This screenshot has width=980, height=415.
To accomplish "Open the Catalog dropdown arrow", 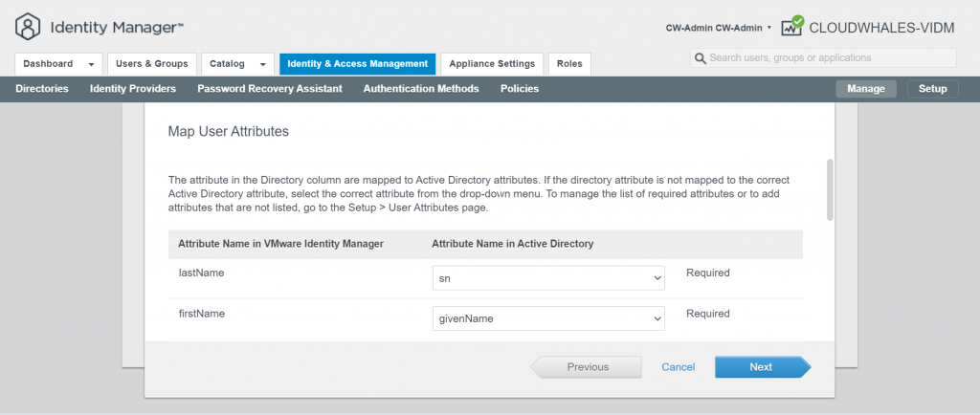I will tap(263, 64).
